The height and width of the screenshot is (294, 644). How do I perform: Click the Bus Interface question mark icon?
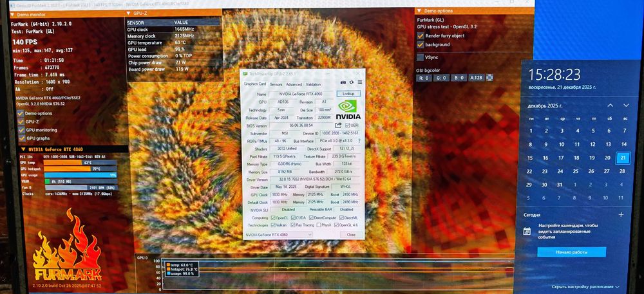pos(359,141)
